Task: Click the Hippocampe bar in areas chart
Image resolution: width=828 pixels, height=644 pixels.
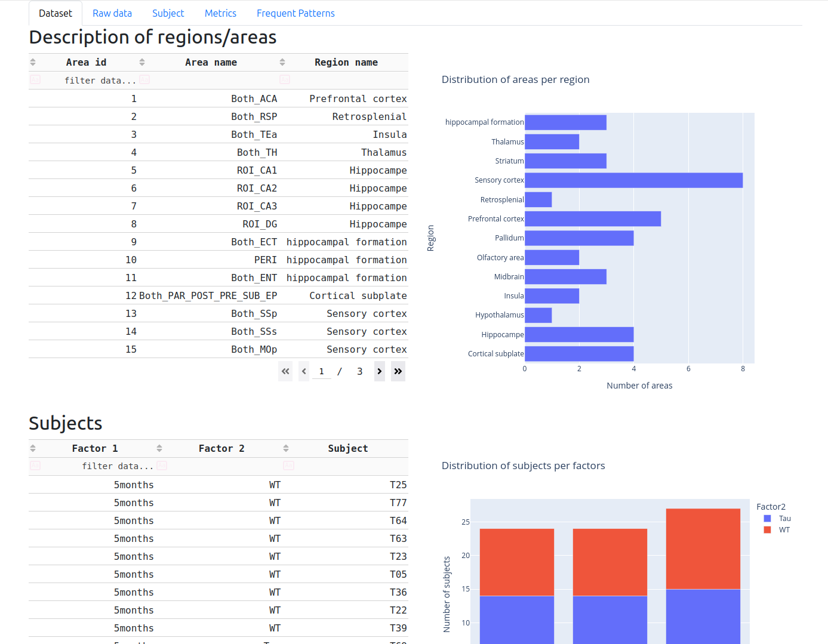Action: point(579,334)
